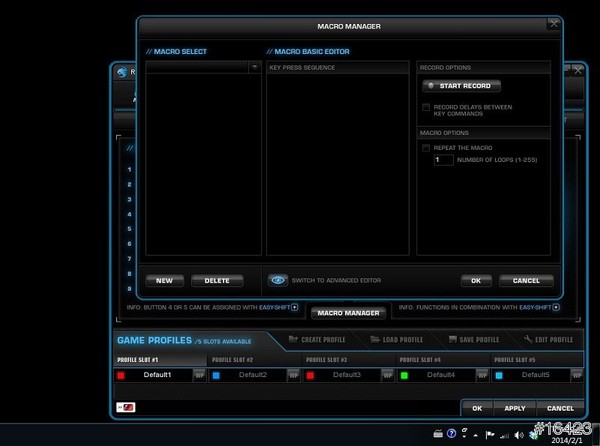
Task: Click the blue help icon in system tray
Action: (452, 435)
